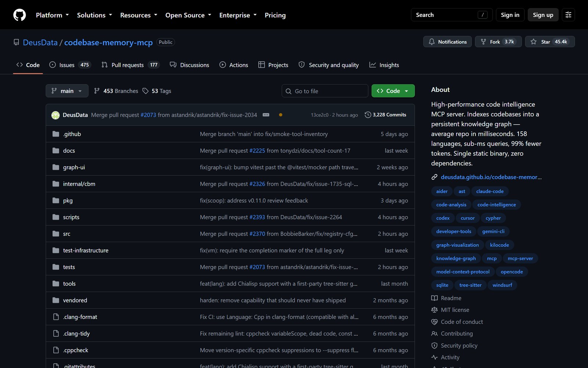Click the Go to file input
588x368 pixels.
pyautogui.click(x=325, y=91)
